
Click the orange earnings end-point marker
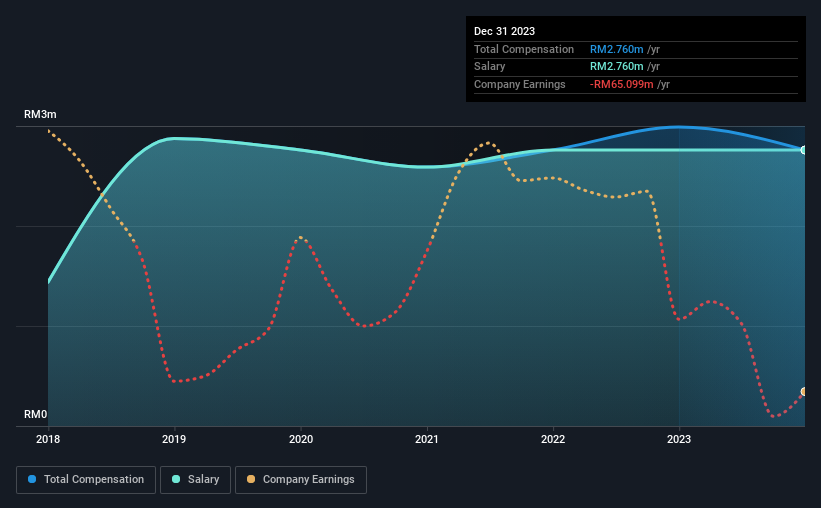tap(803, 392)
